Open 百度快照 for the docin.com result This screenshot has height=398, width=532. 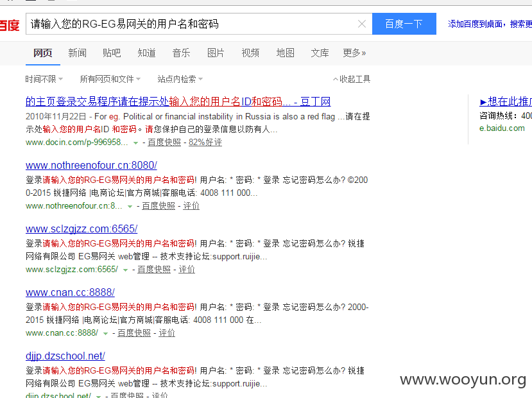pyautogui.click(x=164, y=142)
